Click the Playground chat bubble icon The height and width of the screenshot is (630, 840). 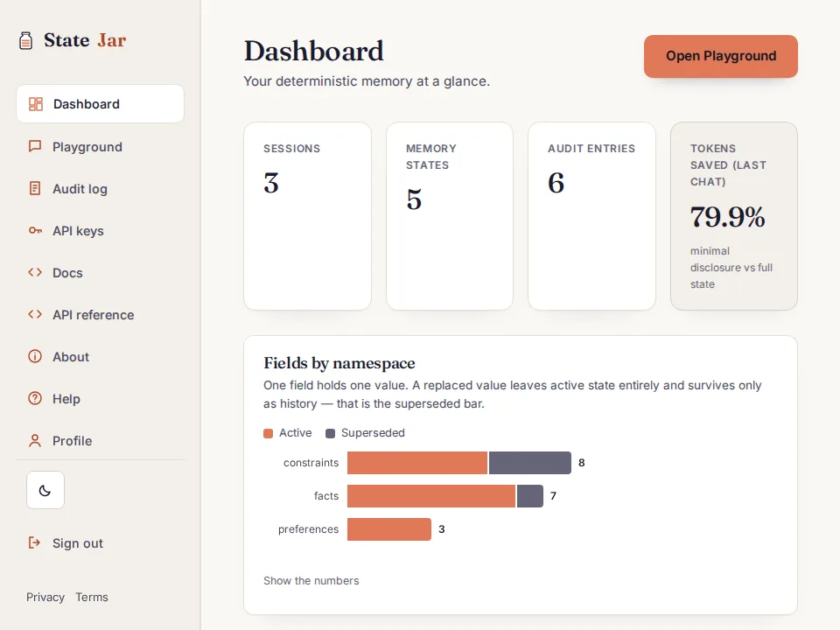click(x=35, y=146)
